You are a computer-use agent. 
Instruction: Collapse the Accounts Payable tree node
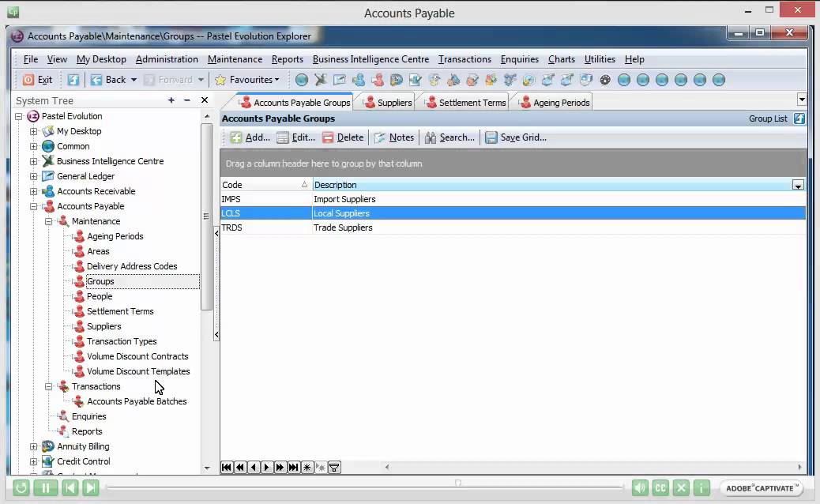pos(33,206)
